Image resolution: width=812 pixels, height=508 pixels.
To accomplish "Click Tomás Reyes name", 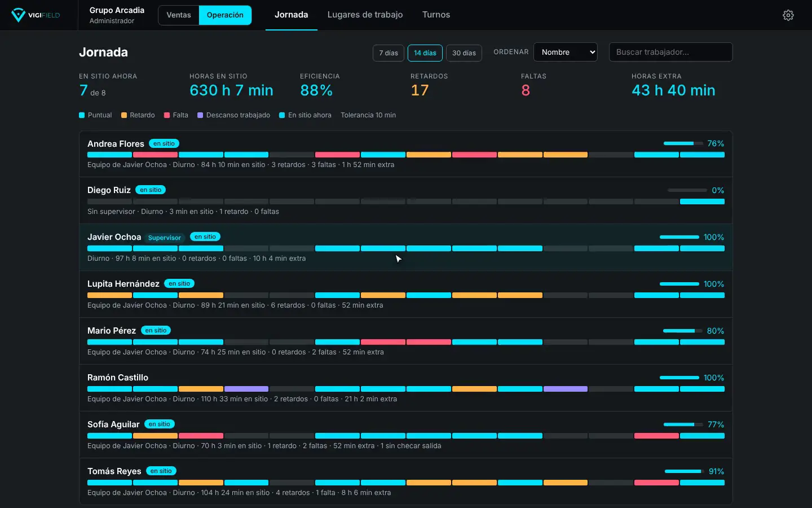I will pyautogui.click(x=114, y=471).
